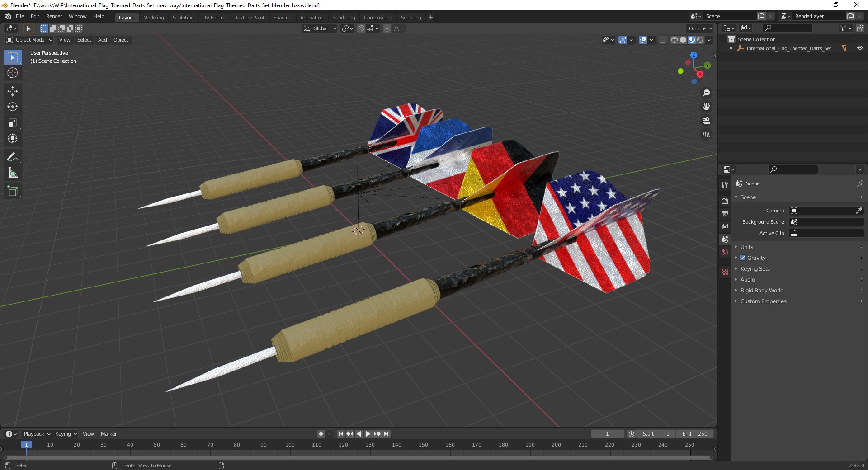Open the viewport View menu

[65, 40]
